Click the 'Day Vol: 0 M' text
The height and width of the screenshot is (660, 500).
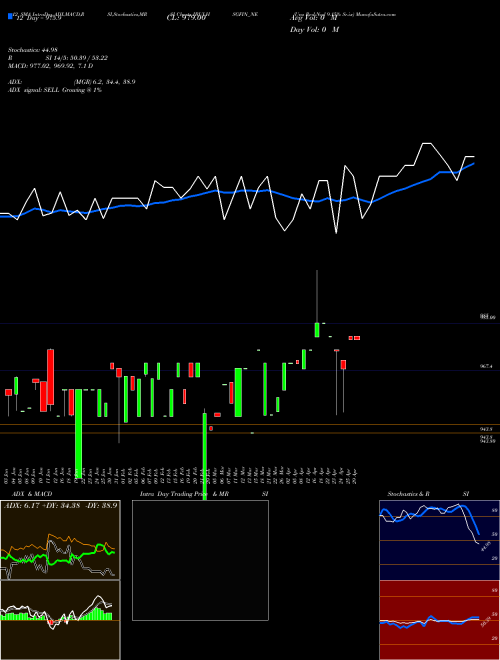point(314,29)
